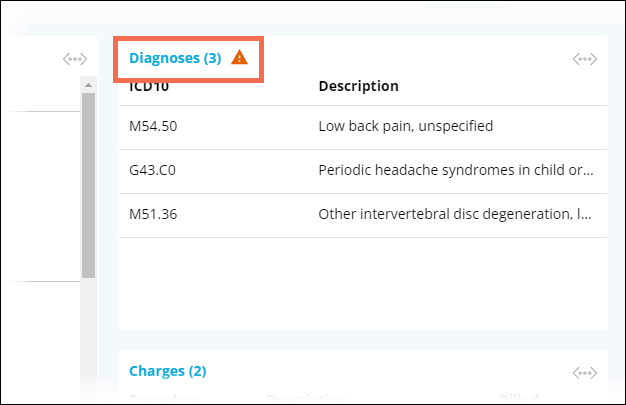The width and height of the screenshot is (626, 405).
Task: Click the Charges Description column header
Action: coord(304,398)
